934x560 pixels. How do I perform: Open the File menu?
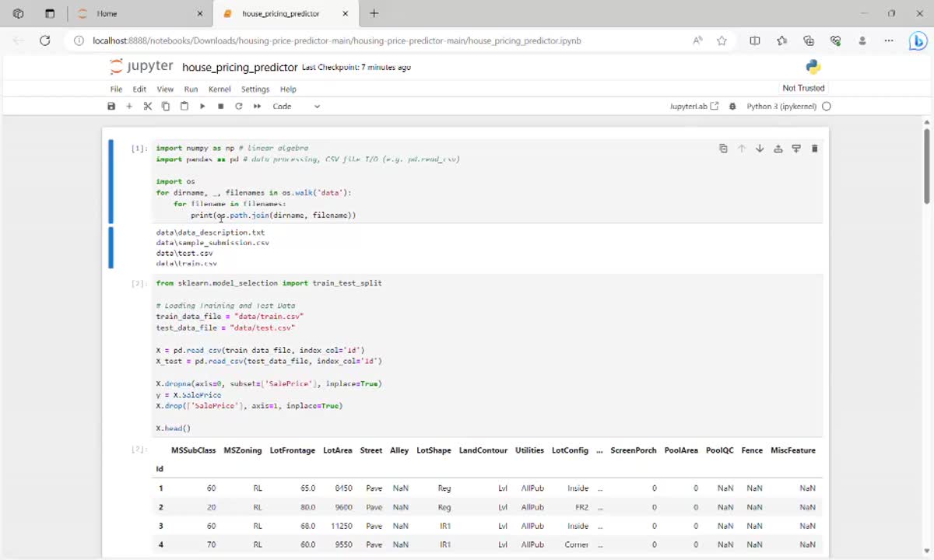click(116, 89)
